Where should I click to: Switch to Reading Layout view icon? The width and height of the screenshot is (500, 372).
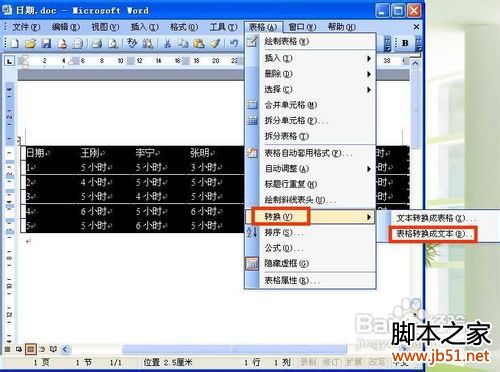tap(53, 349)
